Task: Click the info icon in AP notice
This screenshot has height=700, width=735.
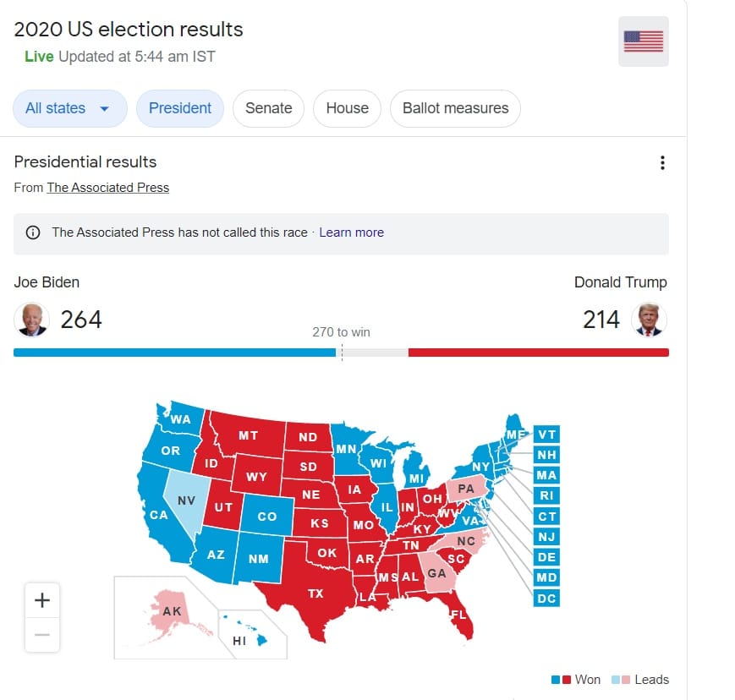Action: coord(33,232)
